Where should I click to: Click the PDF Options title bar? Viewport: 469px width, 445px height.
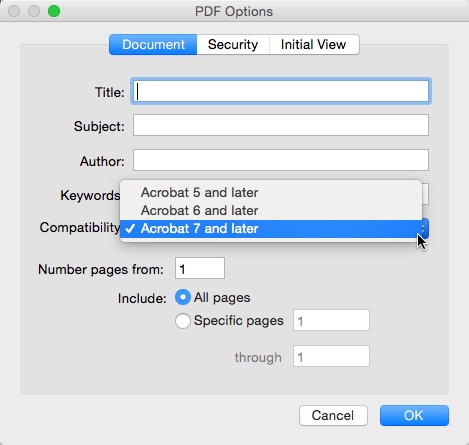pyautogui.click(x=234, y=11)
